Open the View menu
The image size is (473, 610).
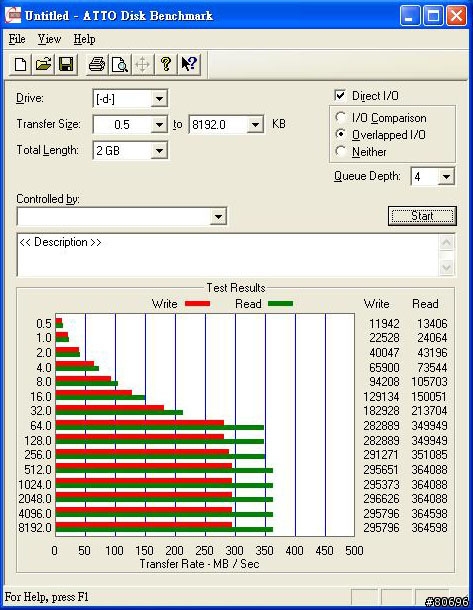click(49, 39)
